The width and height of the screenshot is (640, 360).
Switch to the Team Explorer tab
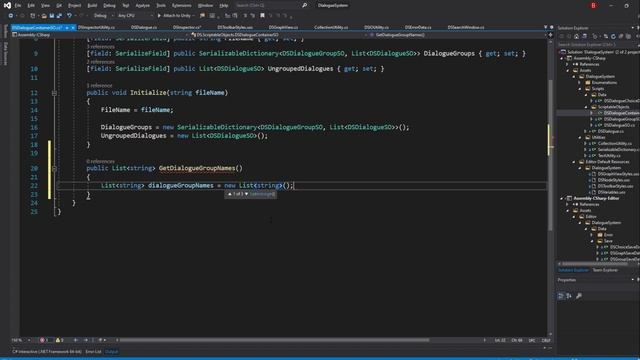[605, 270]
